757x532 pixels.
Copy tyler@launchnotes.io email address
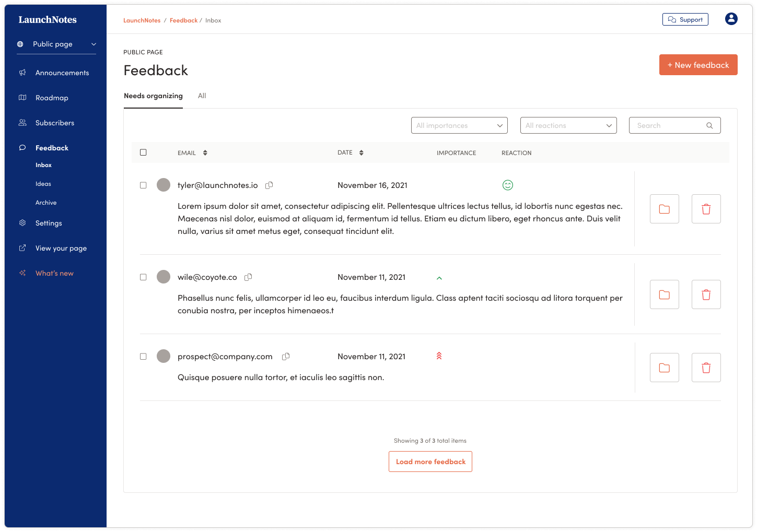269,185
